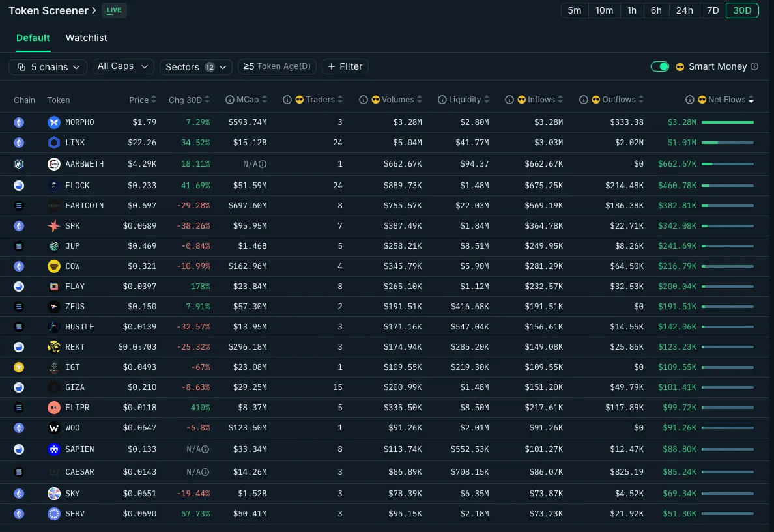Click the Chain column header

pos(24,100)
